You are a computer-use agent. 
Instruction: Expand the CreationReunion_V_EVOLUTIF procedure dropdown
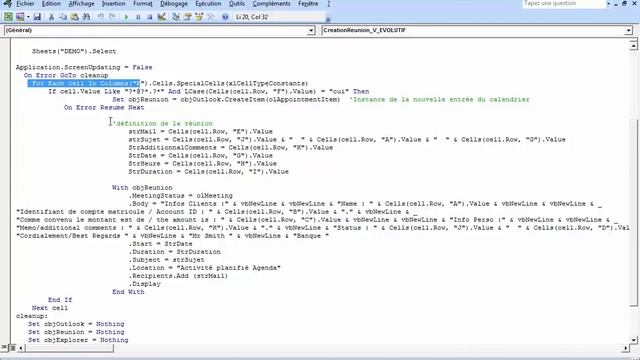628,30
